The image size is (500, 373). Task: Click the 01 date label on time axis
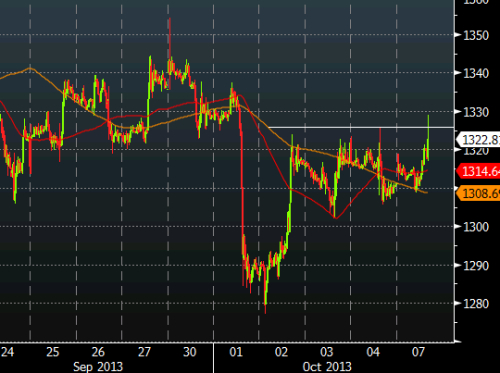coord(236,352)
